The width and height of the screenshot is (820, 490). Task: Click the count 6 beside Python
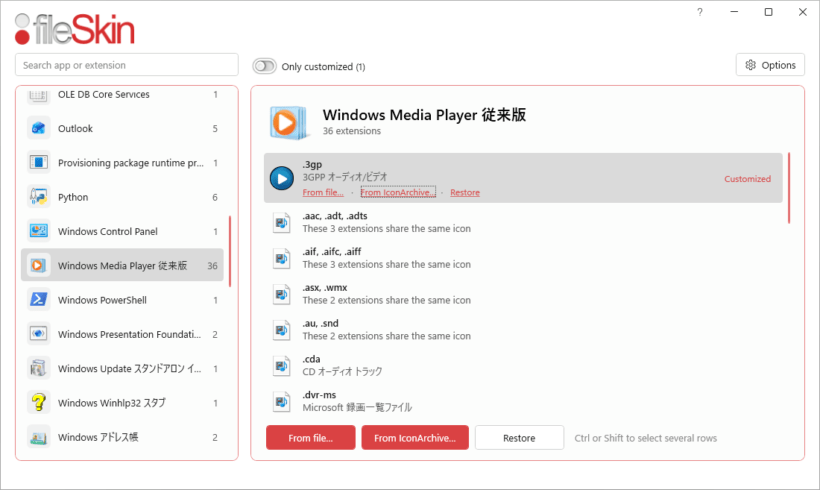click(215, 197)
